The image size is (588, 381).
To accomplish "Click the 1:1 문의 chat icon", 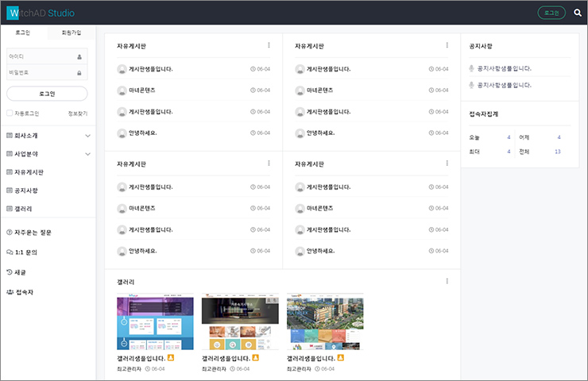I will click(10, 252).
